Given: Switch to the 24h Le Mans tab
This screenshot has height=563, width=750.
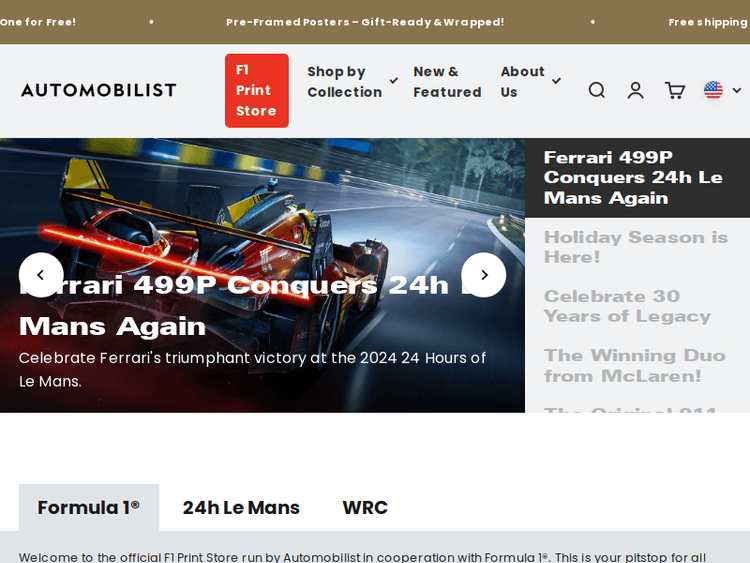Looking at the screenshot, I should pos(241,507).
